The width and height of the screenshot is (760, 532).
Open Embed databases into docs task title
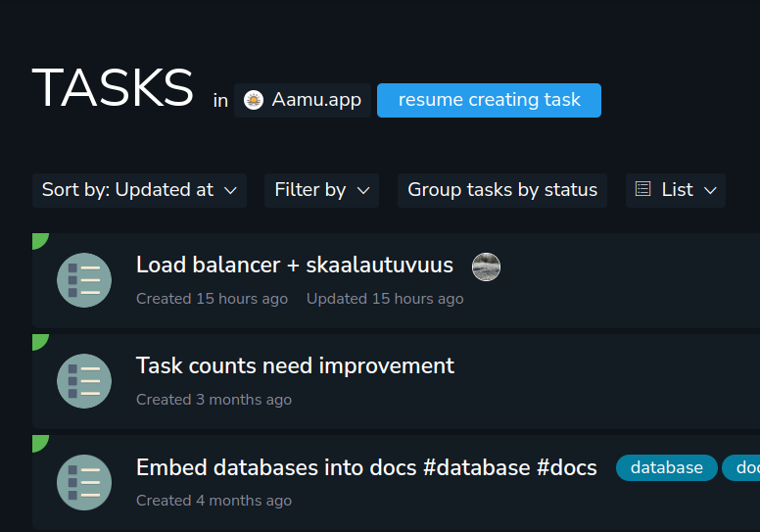(366, 467)
